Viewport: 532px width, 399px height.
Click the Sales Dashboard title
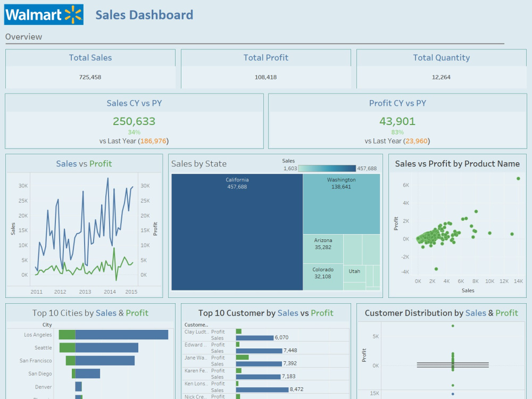tap(144, 15)
